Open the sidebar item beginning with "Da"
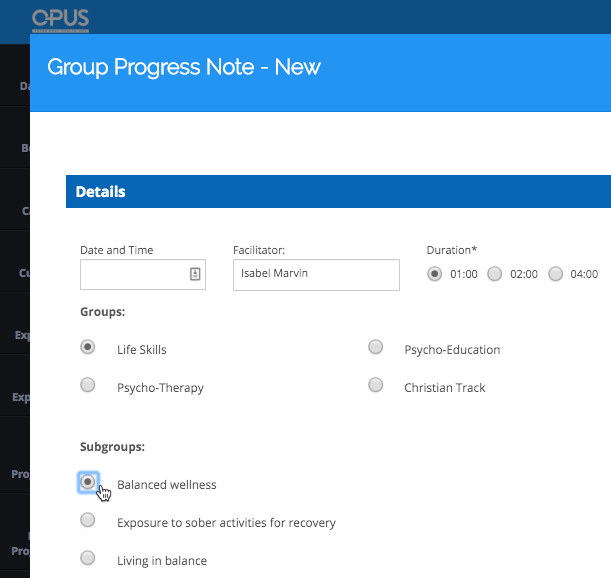Image resolution: width=611 pixels, height=578 pixels. coord(24,86)
